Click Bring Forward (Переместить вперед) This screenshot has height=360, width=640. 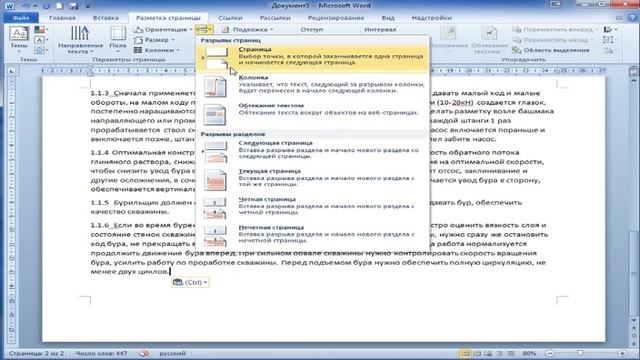(555, 30)
